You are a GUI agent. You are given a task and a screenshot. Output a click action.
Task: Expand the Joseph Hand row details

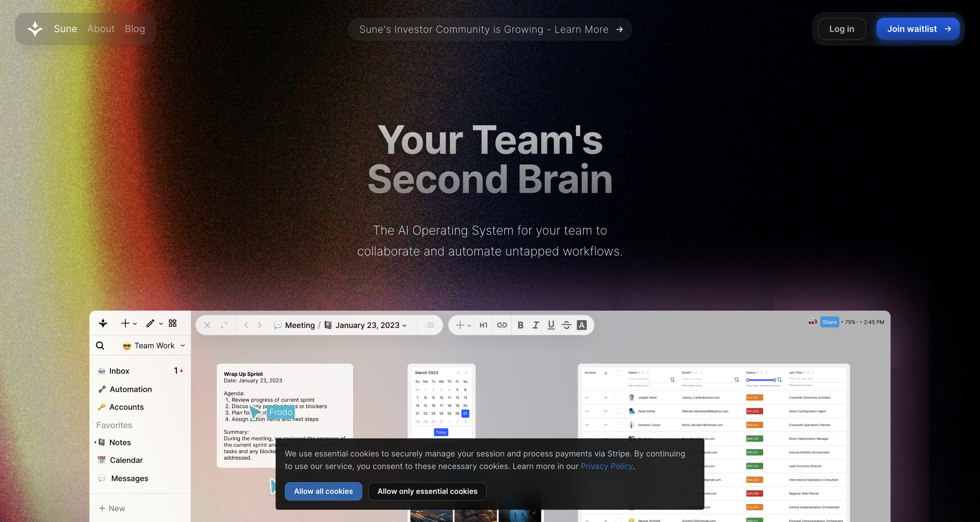[606, 398]
